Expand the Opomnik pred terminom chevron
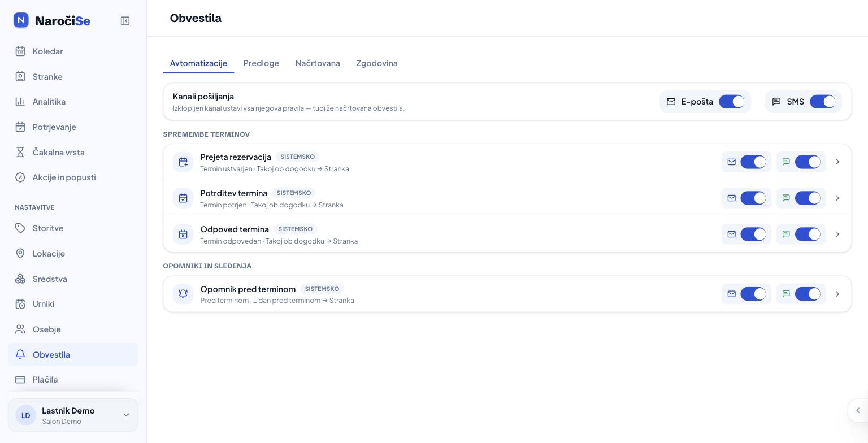 [x=837, y=294]
